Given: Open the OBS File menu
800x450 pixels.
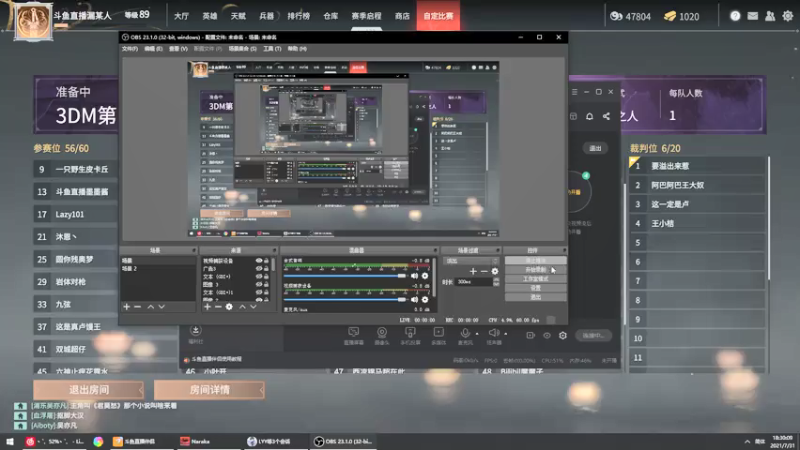Looking at the screenshot, I should pos(130,49).
